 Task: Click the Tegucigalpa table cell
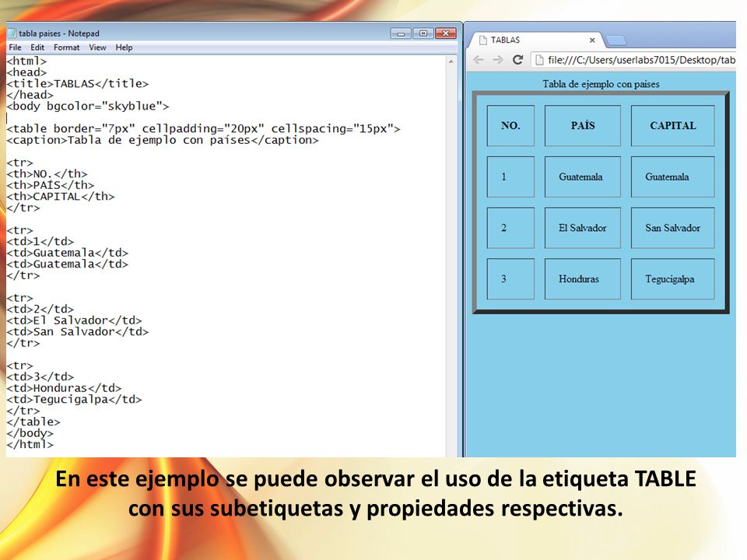tap(672, 279)
